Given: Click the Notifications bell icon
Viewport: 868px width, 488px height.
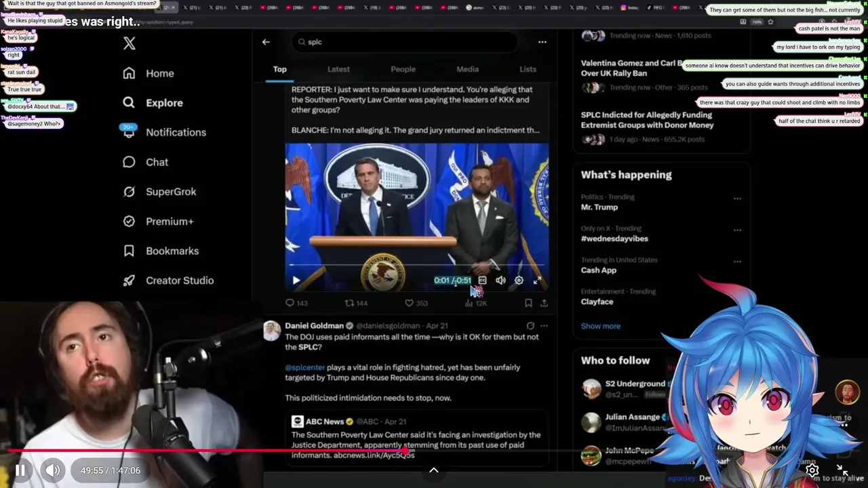Looking at the screenshot, I should click(129, 132).
